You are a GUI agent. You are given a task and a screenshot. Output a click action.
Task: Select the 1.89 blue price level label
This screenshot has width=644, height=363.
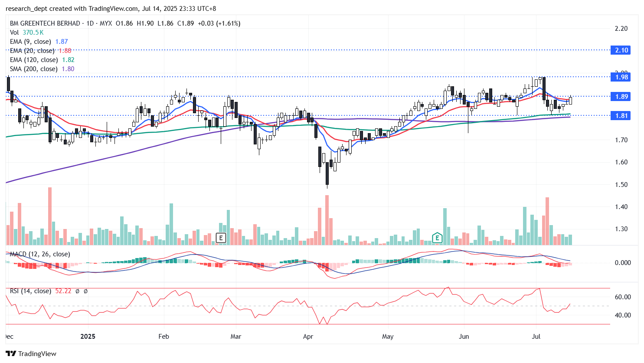[621, 96]
